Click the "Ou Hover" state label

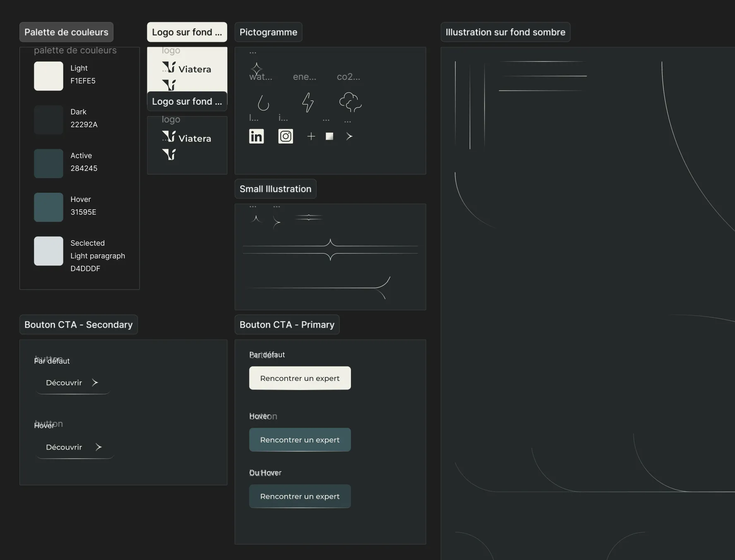click(265, 473)
